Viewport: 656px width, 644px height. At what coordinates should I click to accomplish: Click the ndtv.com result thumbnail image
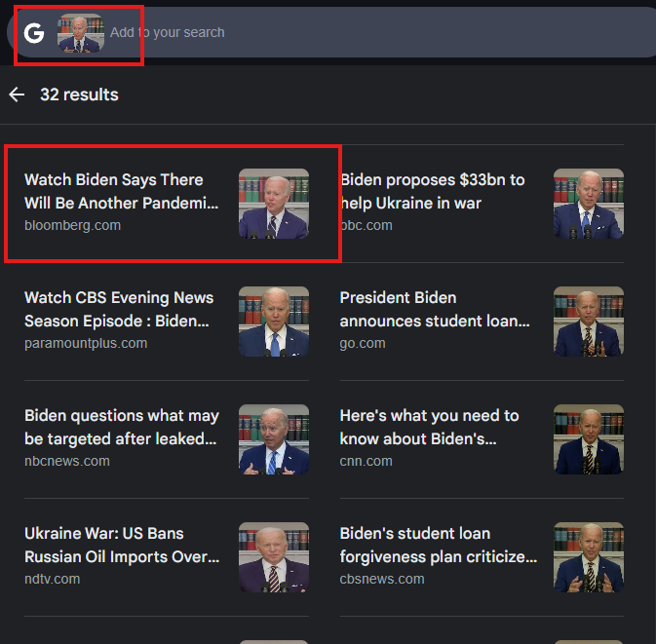pos(274,557)
